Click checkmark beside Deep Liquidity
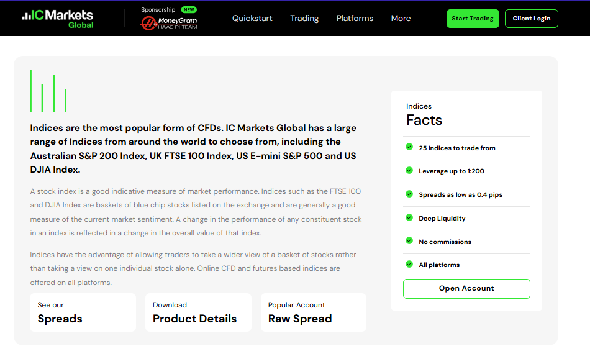This screenshot has width=590, height=364. click(409, 217)
